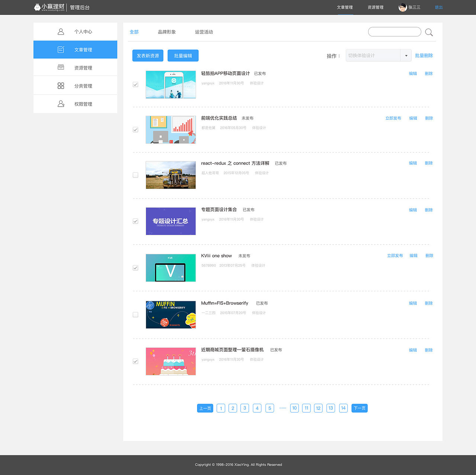Viewport: 476px width, 475px height.
Task: Open the react-redux 之 connect 方法详解 title
Action: pyautogui.click(x=235, y=163)
